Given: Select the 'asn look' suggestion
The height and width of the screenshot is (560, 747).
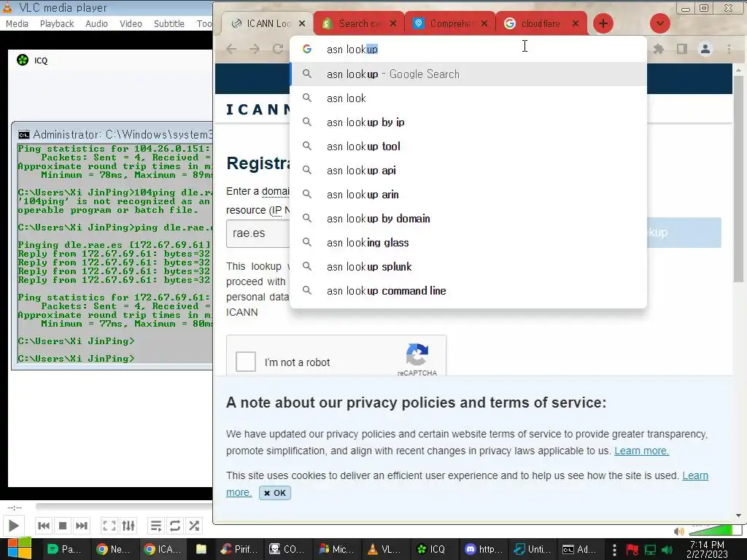Looking at the screenshot, I should point(468,98).
